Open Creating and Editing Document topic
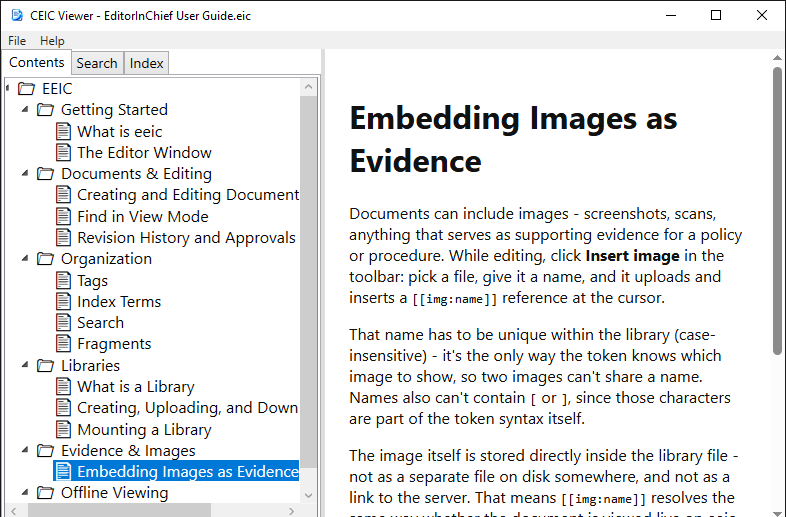This screenshot has height=517, width=786. [188, 195]
